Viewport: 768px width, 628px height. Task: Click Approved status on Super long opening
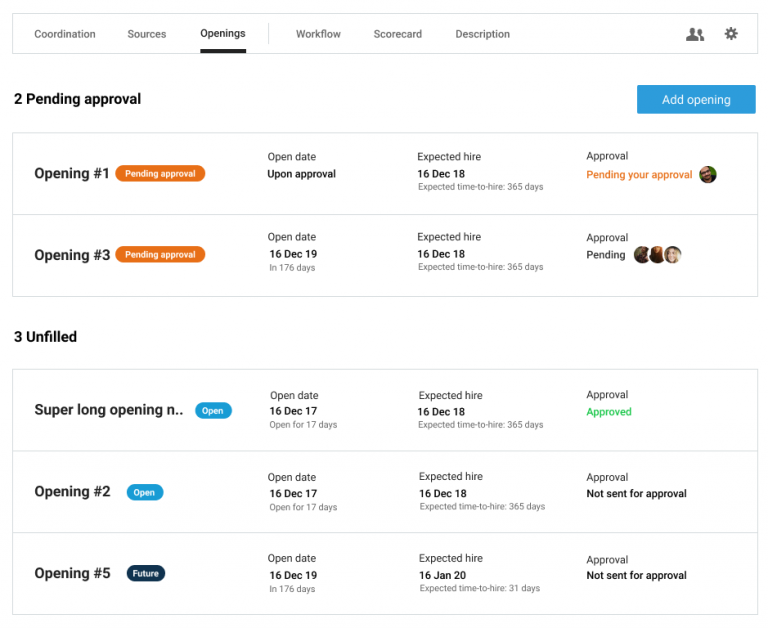(x=609, y=412)
